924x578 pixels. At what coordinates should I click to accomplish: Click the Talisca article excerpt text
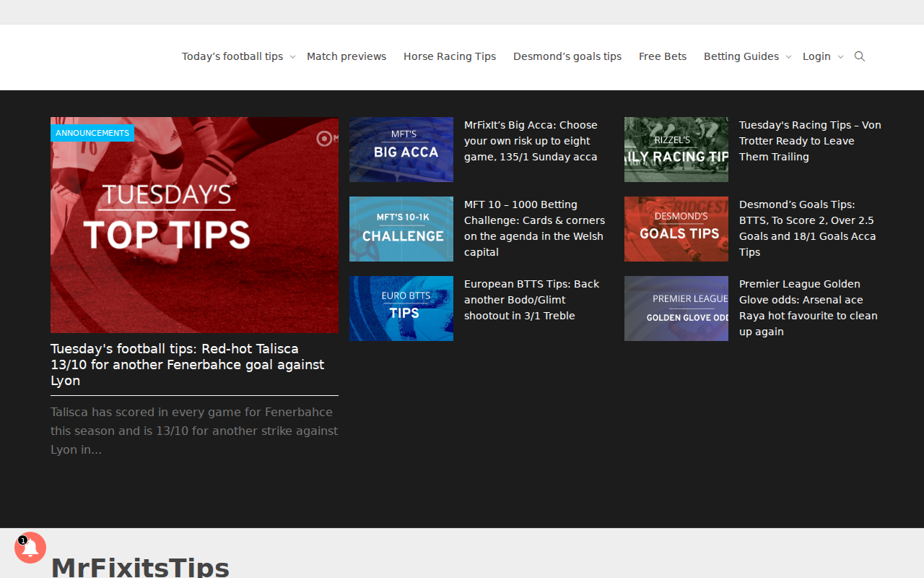[x=194, y=431]
